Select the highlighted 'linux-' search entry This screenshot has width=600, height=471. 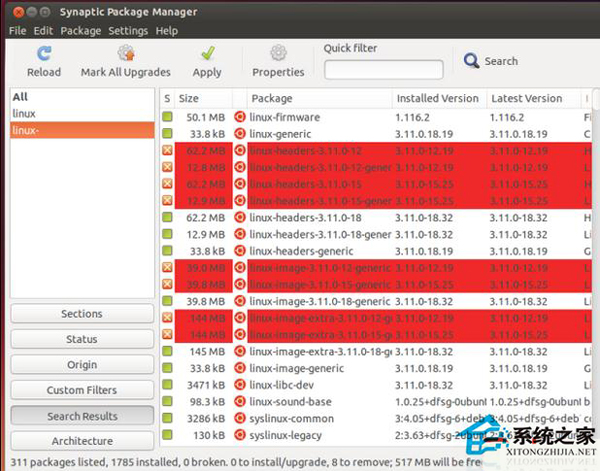pos(82,130)
